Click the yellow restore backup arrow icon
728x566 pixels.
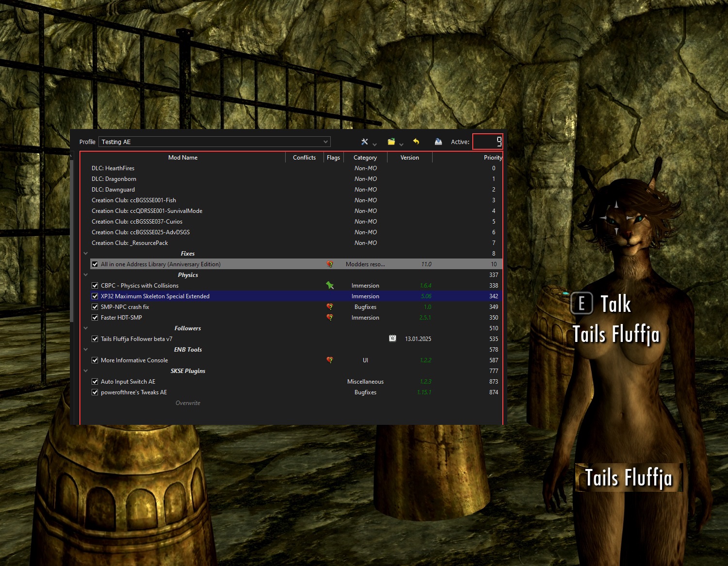[416, 142]
